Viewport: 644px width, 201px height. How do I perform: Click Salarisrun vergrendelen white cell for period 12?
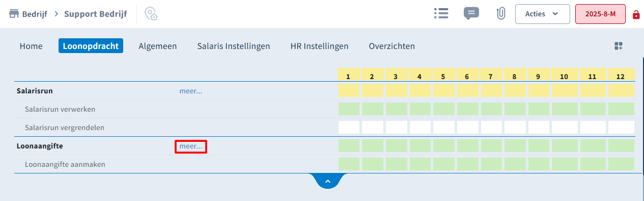621,128
